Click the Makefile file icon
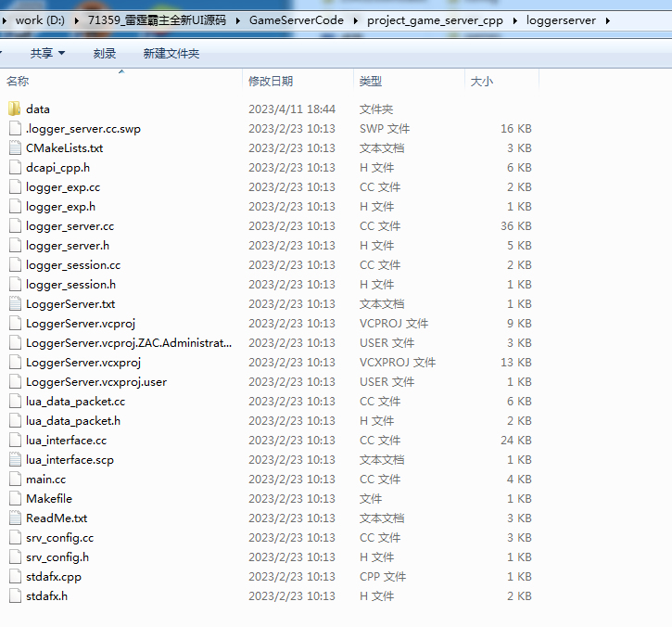This screenshot has width=672, height=627. coord(14,499)
